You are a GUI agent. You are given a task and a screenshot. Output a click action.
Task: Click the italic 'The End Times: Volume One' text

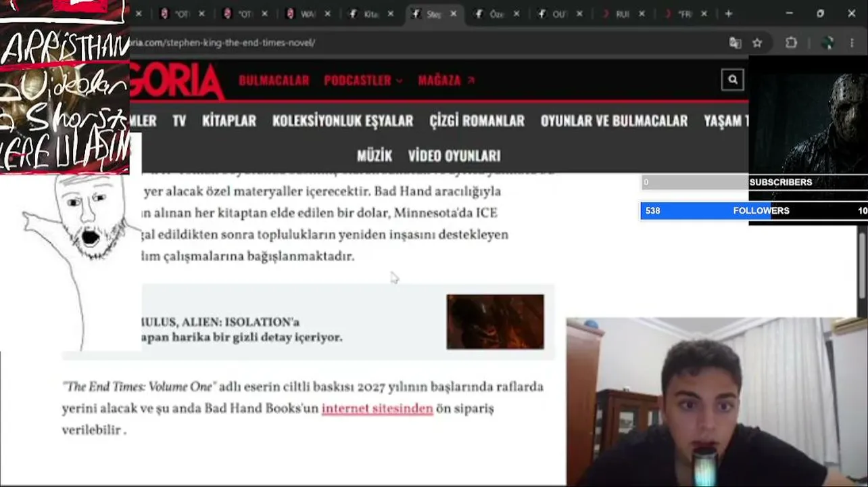[x=139, y=387]
